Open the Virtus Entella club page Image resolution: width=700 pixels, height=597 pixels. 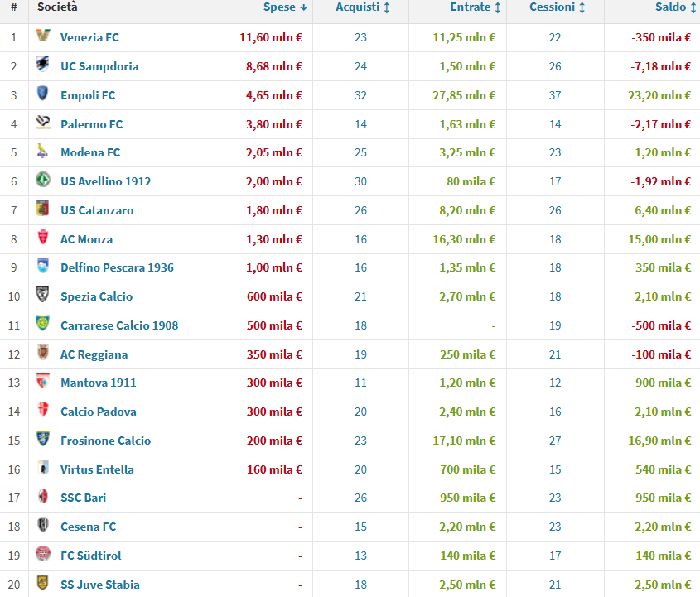coord(97,469)
